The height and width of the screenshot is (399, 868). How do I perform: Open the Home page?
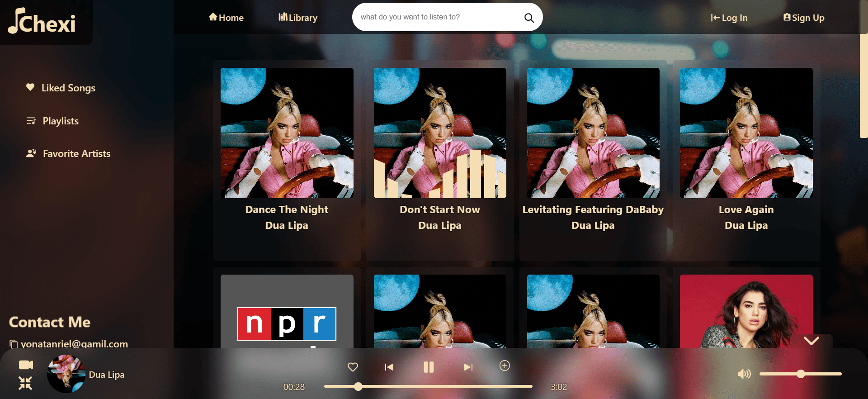point(226,18)
